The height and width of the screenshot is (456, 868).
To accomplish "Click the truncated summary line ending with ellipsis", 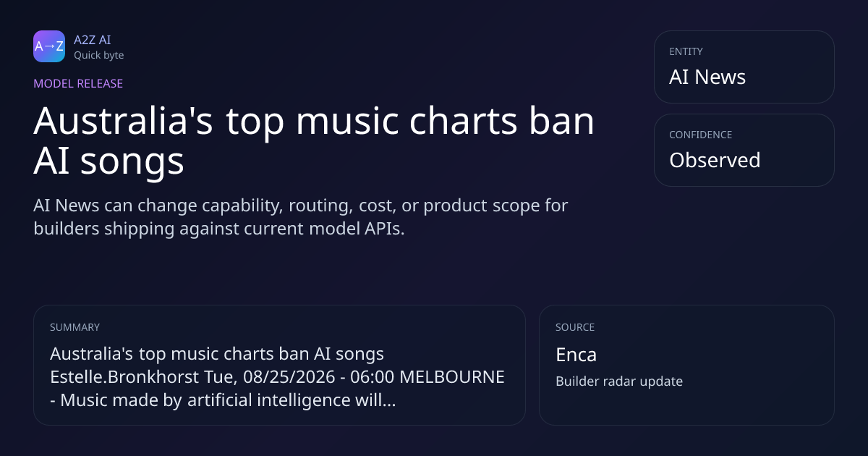I will (223, 400).
